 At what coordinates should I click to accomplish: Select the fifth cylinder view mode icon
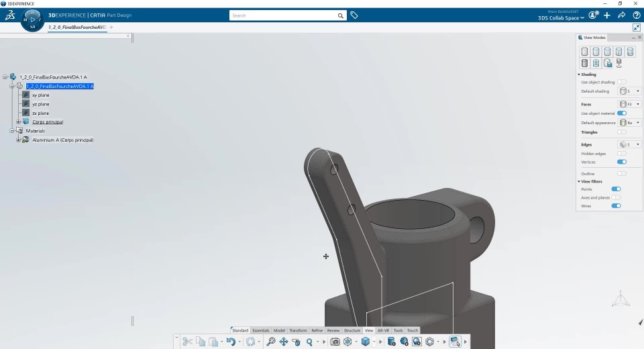pos(631,52)
